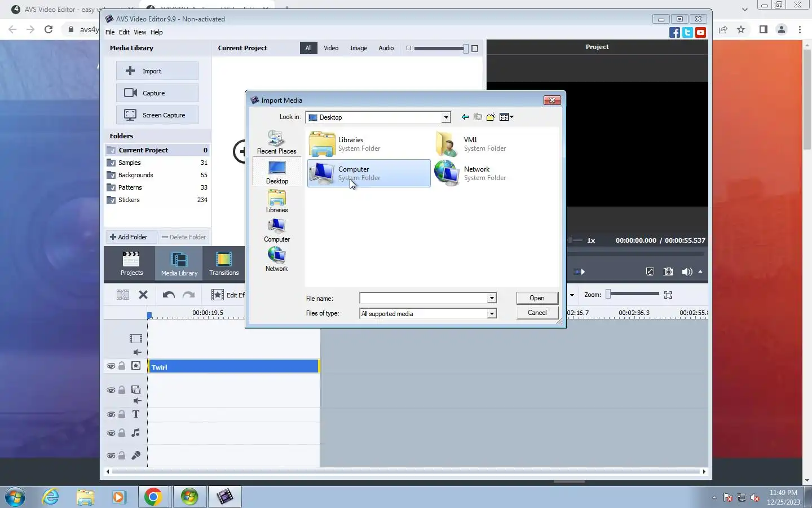Open the File name dropdown arrow
Image resolution: width=812 pixels, height=508 pixels.
coord(492,298)
